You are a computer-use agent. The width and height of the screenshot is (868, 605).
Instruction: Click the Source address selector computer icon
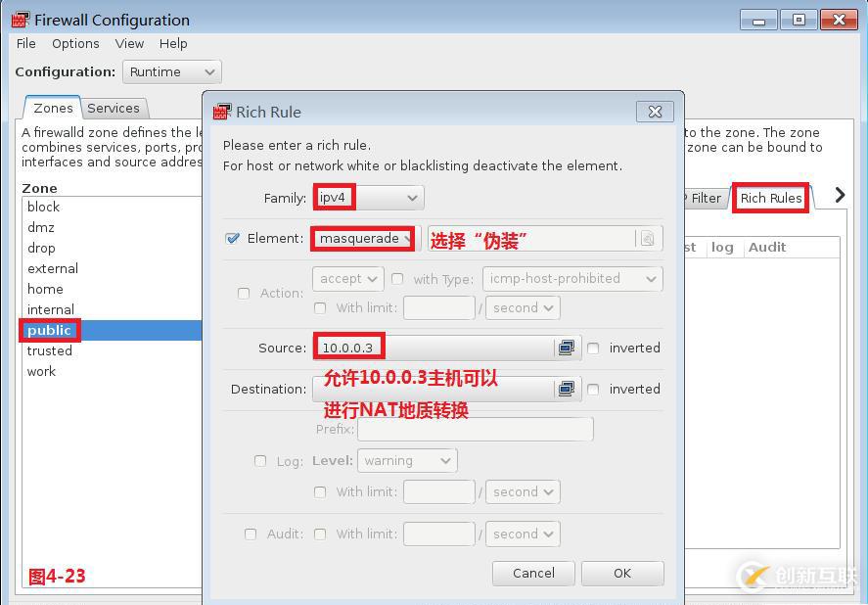[x=567, y=346]
